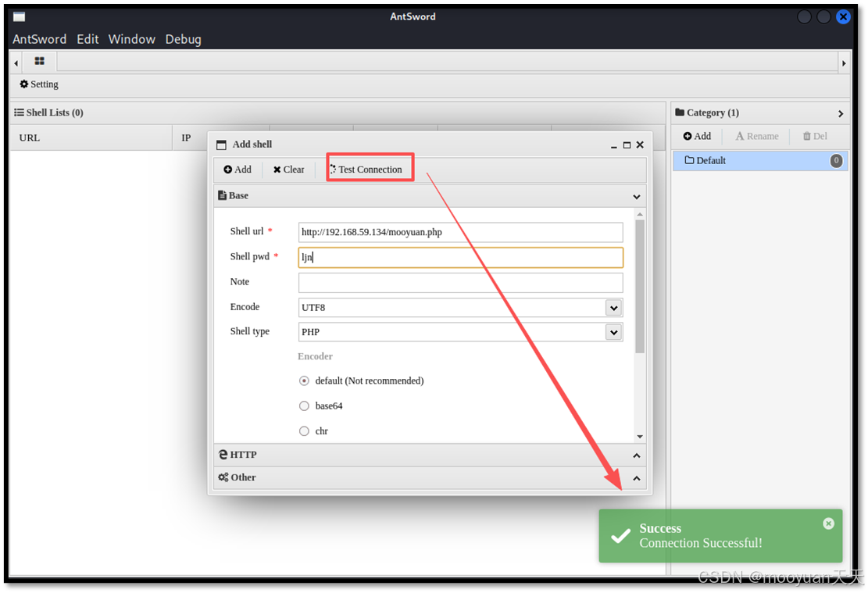Delete category with Del button
868x593 pixels.
pyautogui.click(x=815, y=136)
